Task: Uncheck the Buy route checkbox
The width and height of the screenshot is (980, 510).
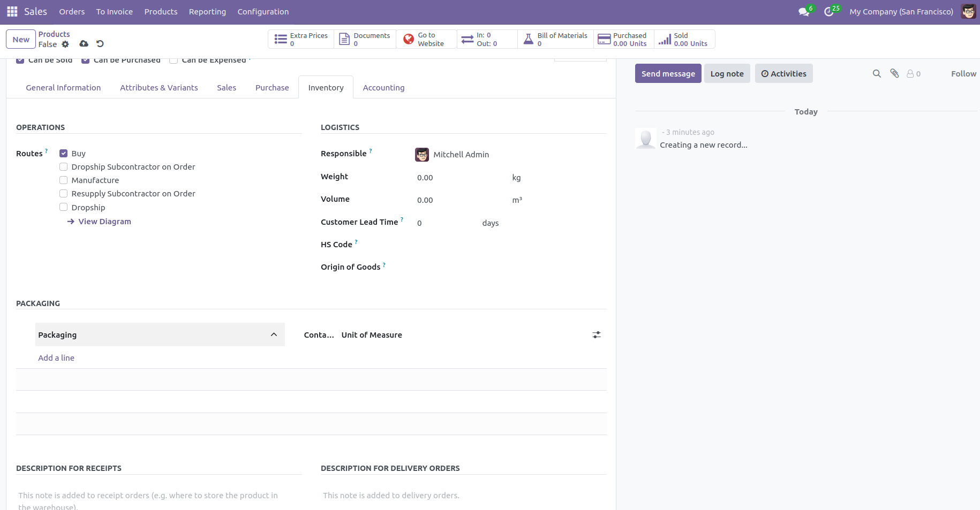Action: tap(64, 154)
